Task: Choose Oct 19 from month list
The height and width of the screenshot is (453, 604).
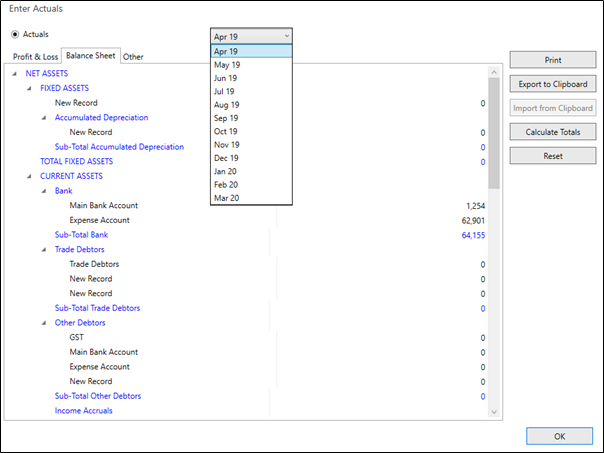Action: (x=251, y=131)
